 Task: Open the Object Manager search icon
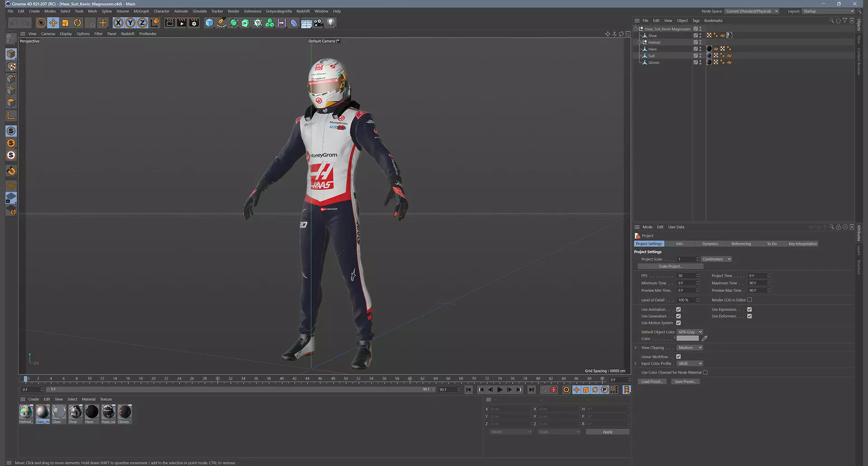coord(831,20)
